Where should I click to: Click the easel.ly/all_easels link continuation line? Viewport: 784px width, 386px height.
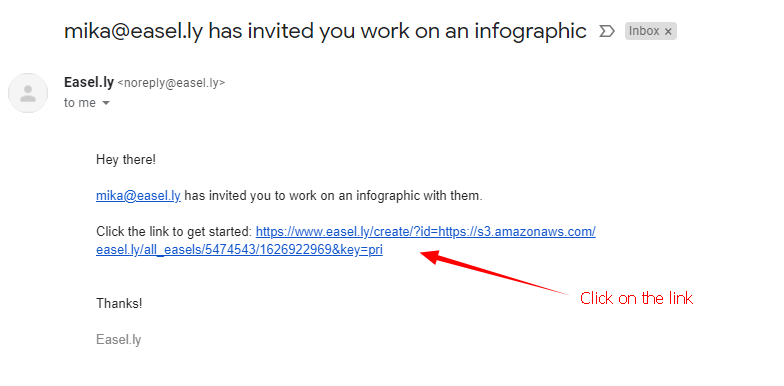point(239,250)
